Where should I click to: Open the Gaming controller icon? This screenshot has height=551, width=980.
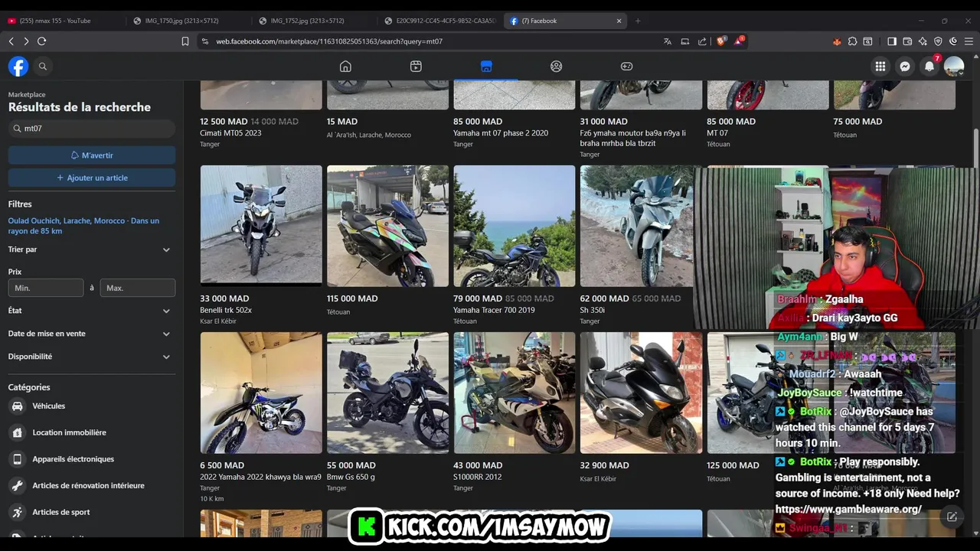(x=626, y=67)
